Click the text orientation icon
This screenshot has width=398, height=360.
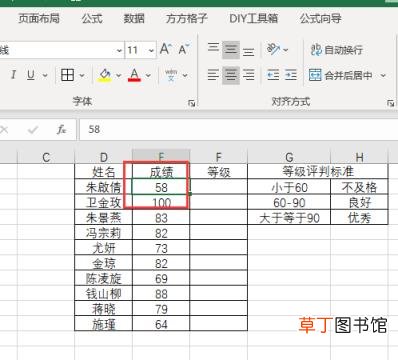(x=273, y=49)
